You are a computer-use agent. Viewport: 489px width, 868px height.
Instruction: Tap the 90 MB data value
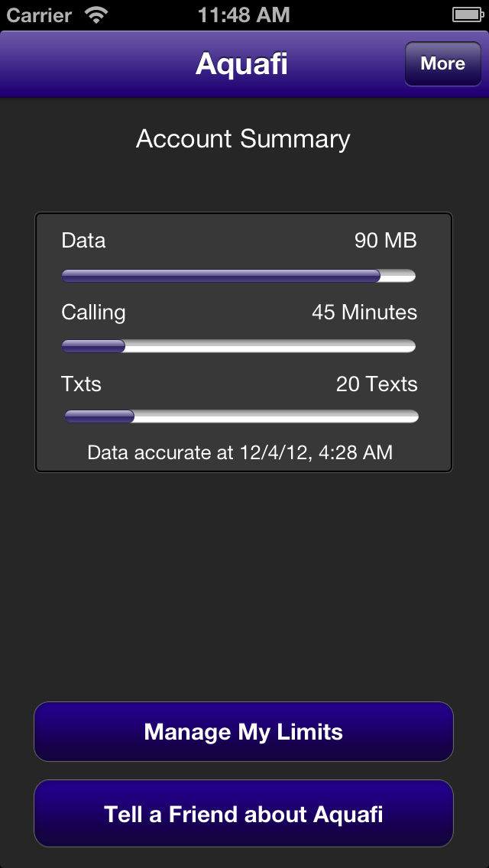tap(386, 241)
